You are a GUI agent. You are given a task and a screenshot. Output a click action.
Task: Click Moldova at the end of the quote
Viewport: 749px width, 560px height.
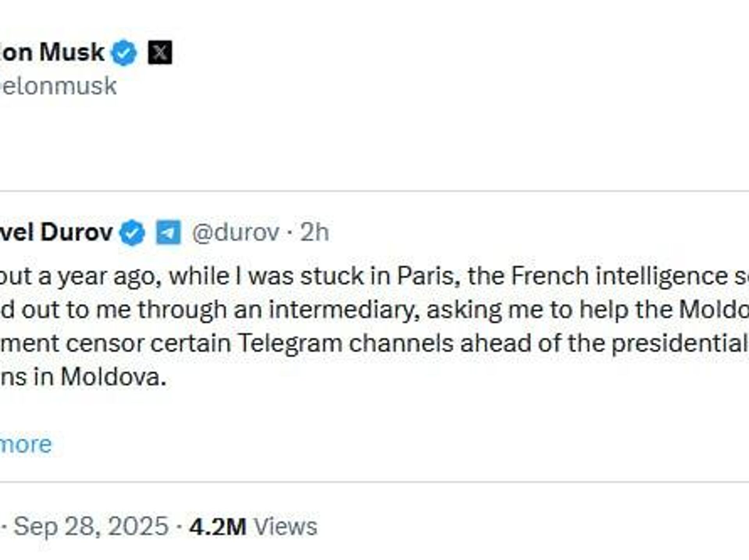[x=113, y=377]
